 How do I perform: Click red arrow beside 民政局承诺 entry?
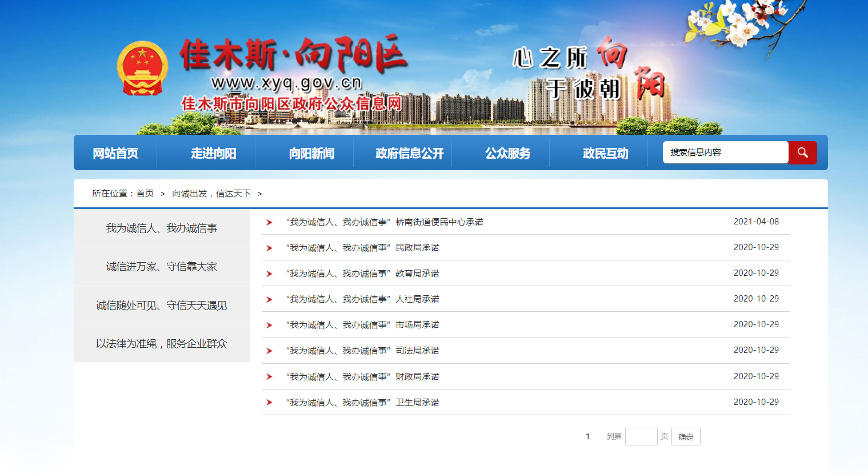[x=269, y=248]
